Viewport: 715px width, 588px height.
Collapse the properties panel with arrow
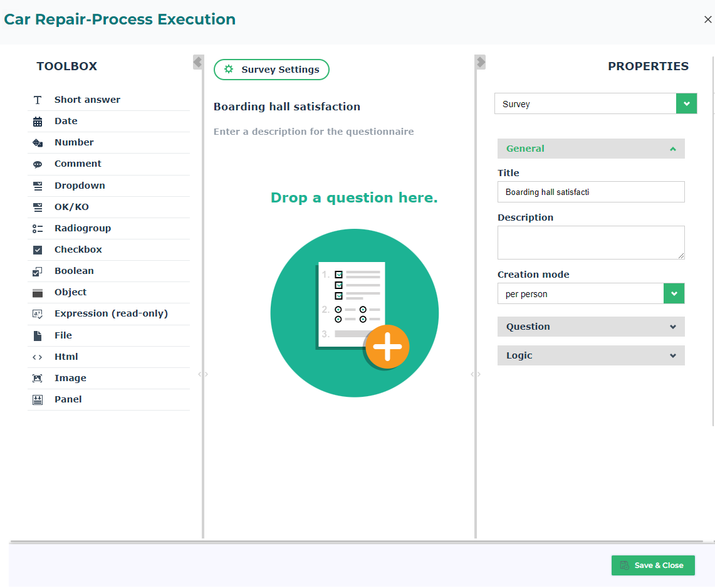tap(481, 62)
